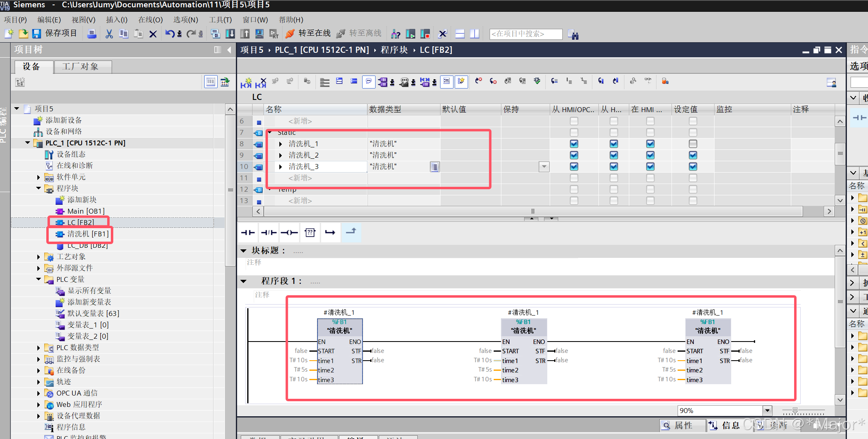The width and height of the screenshot is (868, 439).
Task: Click the close branch icon
Action: click(351, 232)
